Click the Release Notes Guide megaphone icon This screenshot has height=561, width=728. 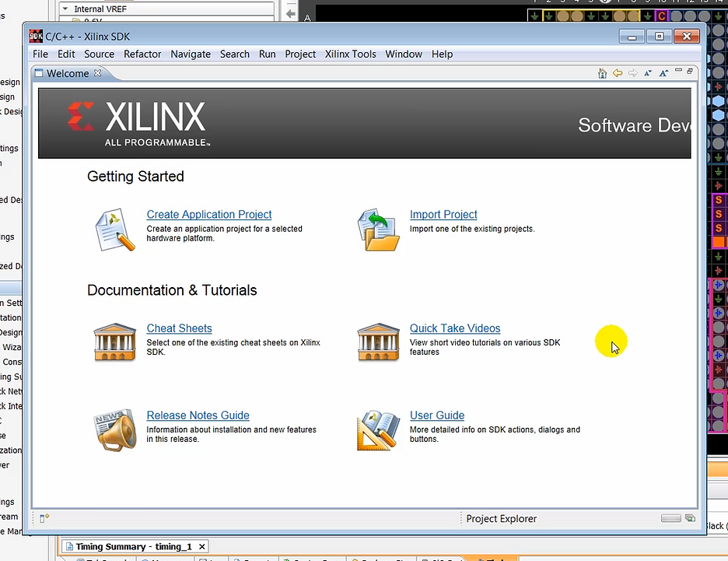pos(115,429)
